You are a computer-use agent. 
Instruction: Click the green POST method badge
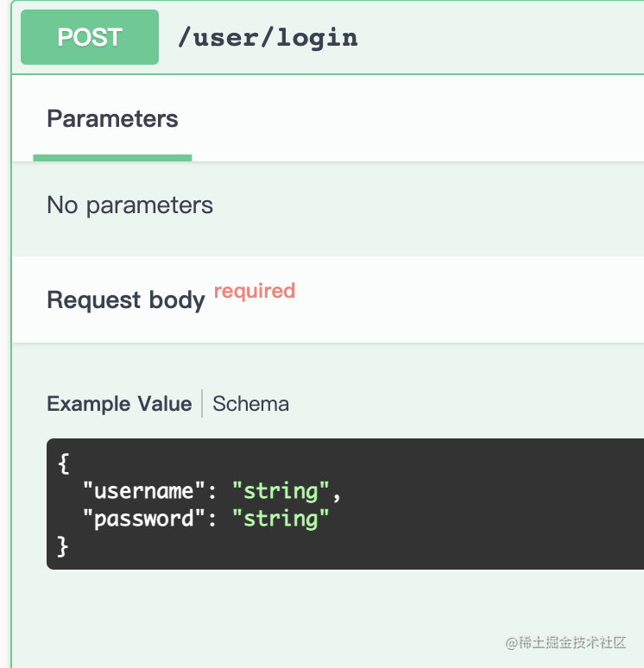(x=90, y=37)
